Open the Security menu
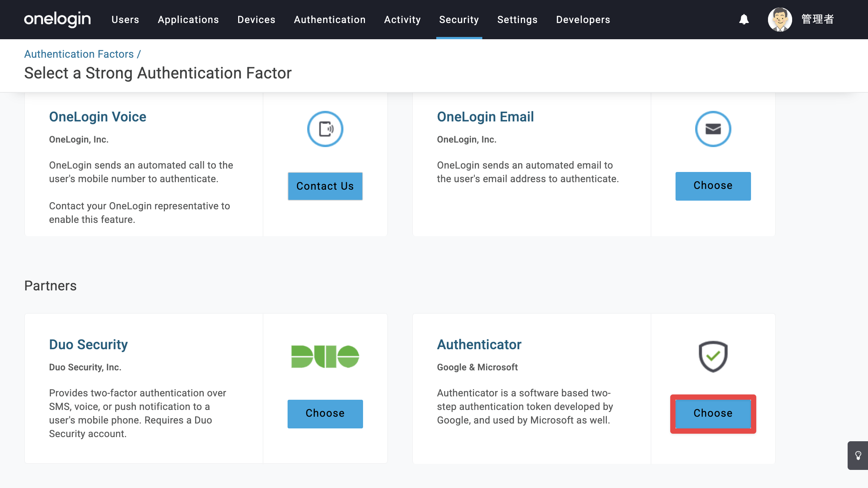 tap(459, 20)
